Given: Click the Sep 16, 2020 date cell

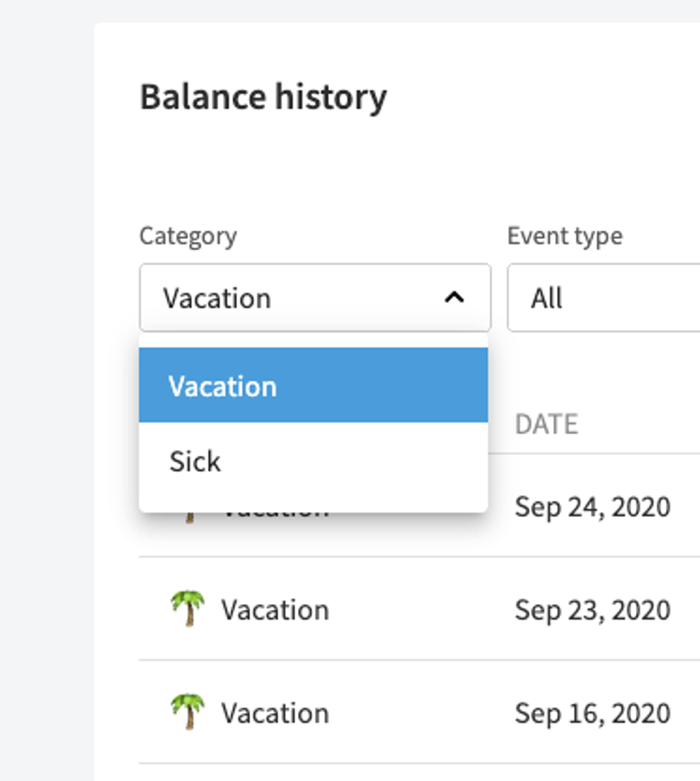Looking at the screenshot, I should point(593,713).
